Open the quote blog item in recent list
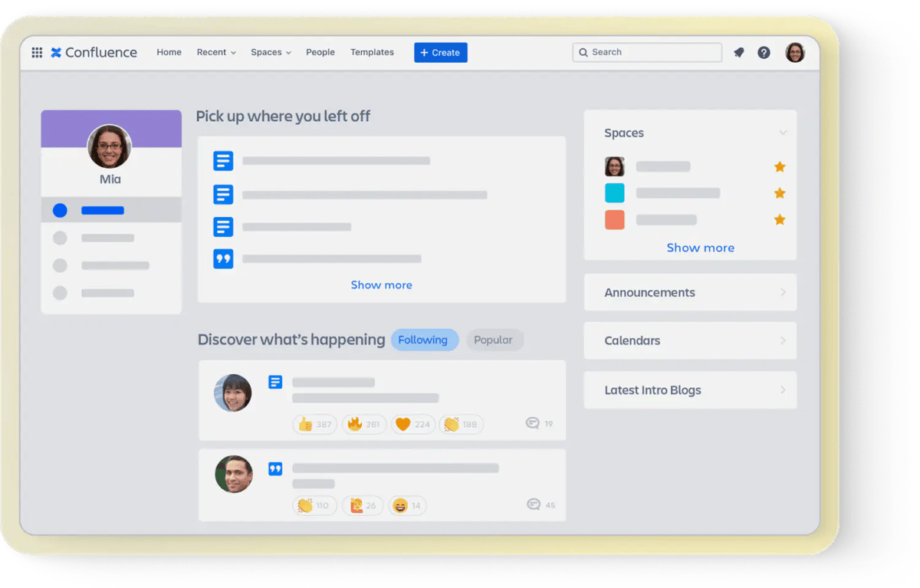Screen dimensions: 920x588 [x=223, y=259]
